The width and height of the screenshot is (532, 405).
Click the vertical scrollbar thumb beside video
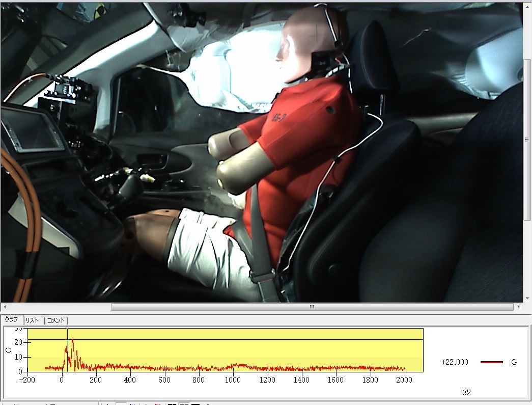click(x=527, y=139)
